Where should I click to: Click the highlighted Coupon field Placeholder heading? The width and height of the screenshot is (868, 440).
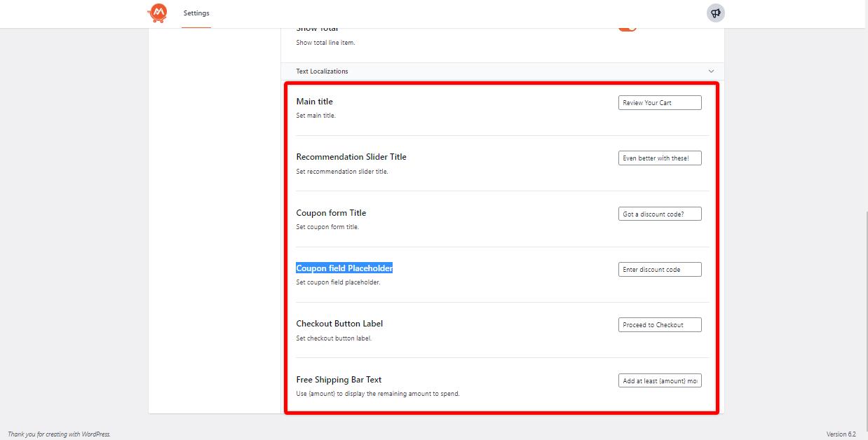point(344,268)
